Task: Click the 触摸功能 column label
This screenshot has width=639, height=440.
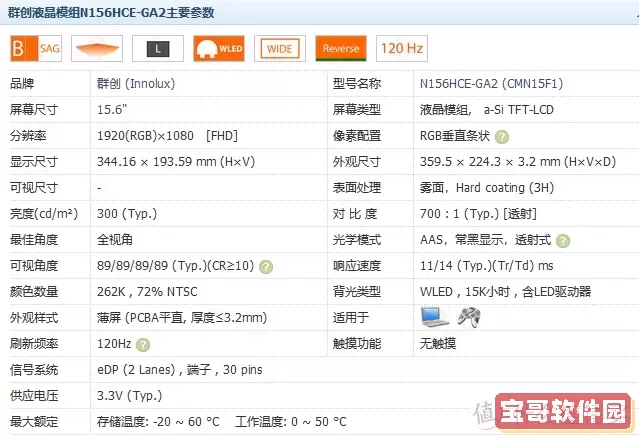Action: pos(357,343)
